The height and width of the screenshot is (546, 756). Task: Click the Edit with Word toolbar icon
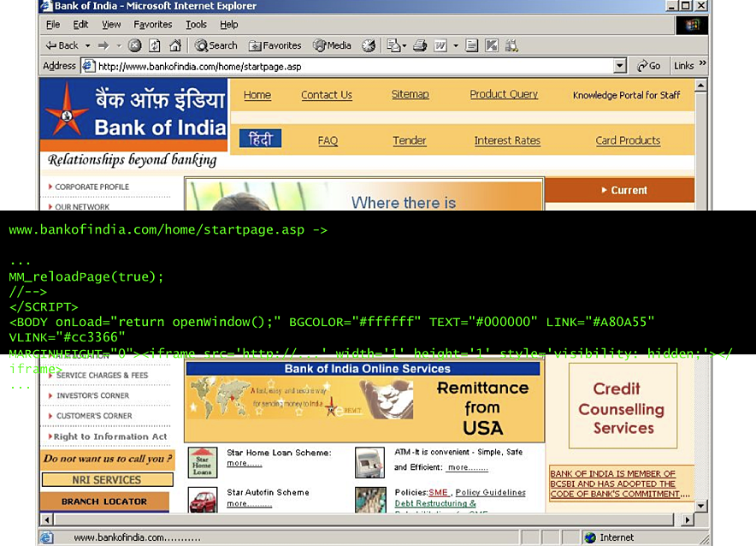[x=440, y=45]
